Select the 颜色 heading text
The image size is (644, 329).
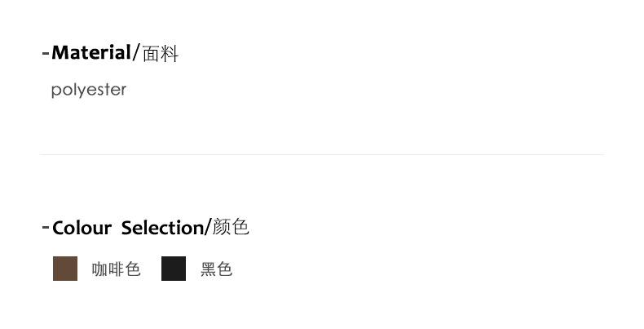(x=231, y=228)
